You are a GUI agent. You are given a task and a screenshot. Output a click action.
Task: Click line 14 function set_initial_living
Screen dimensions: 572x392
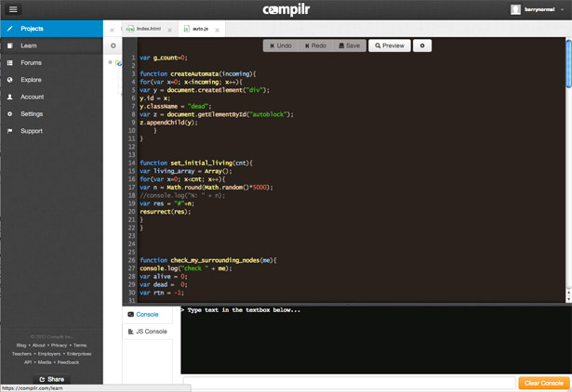196,163
